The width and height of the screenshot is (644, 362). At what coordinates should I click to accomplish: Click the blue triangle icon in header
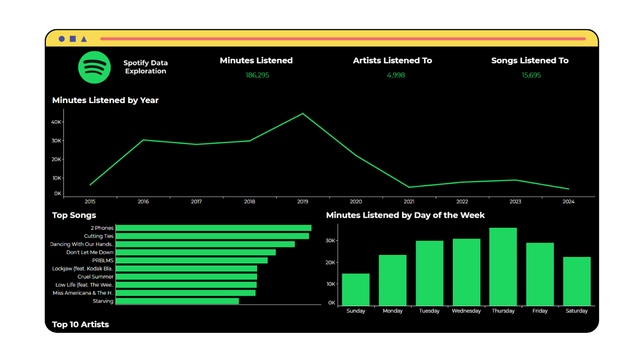[84, 39]
